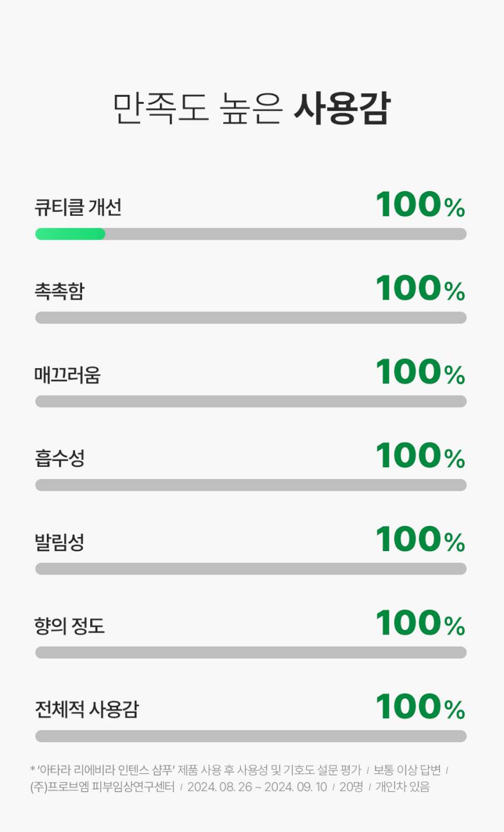Click the 100% value for 향의 정도
The height and width of the screenshot is (832, 504).
[420, 624]
